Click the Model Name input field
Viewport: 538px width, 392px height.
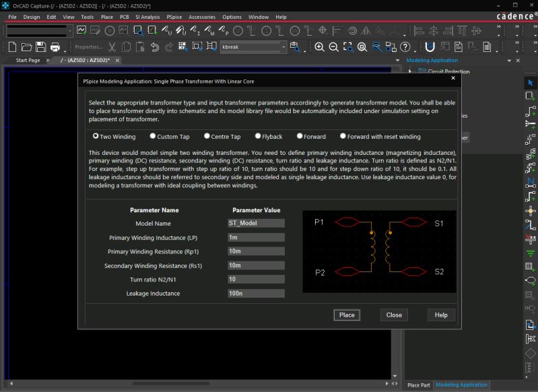tap(256, 223)
